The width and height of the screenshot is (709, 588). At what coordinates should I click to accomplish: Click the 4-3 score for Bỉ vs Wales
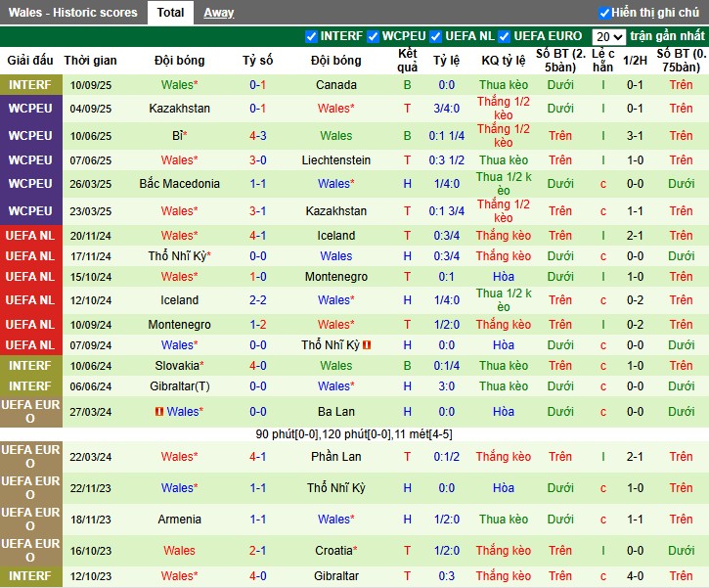pos(258,136)
